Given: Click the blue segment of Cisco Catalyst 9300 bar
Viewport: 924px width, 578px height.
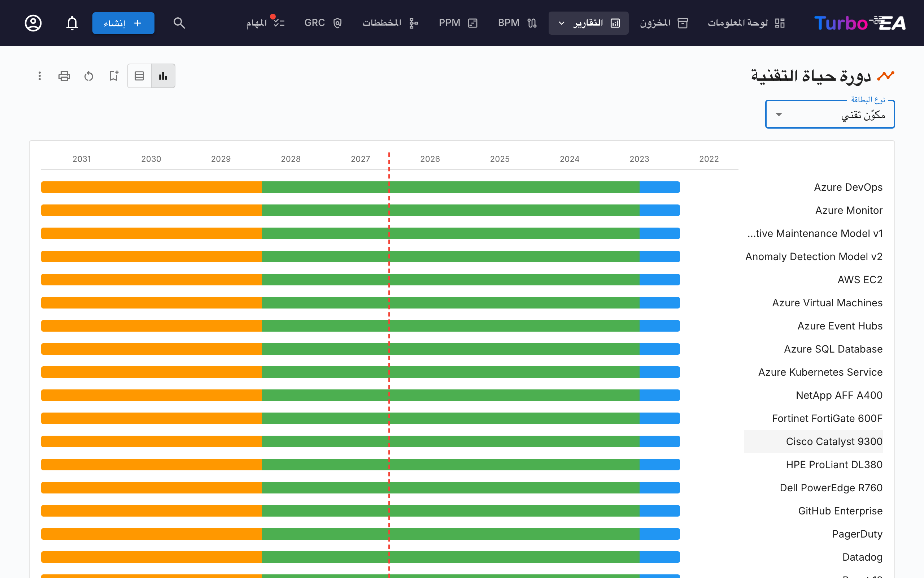Looking at the screenshot, I should point(660,441).
